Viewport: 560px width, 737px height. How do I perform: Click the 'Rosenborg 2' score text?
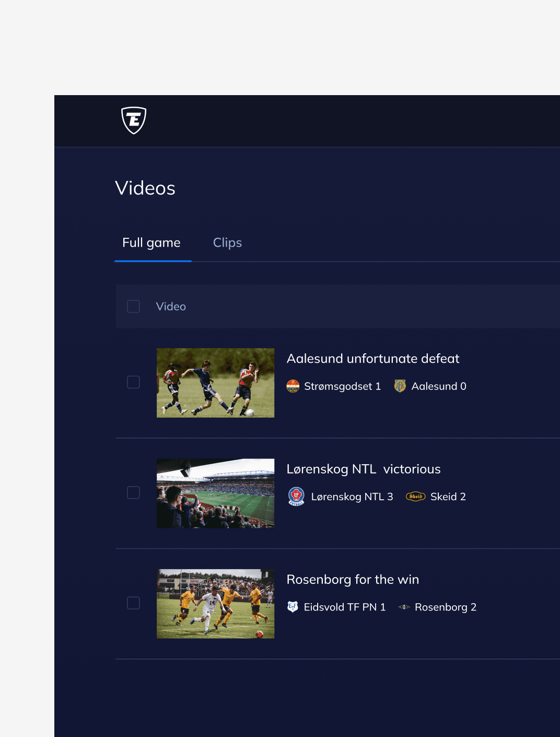coord(446,607)
